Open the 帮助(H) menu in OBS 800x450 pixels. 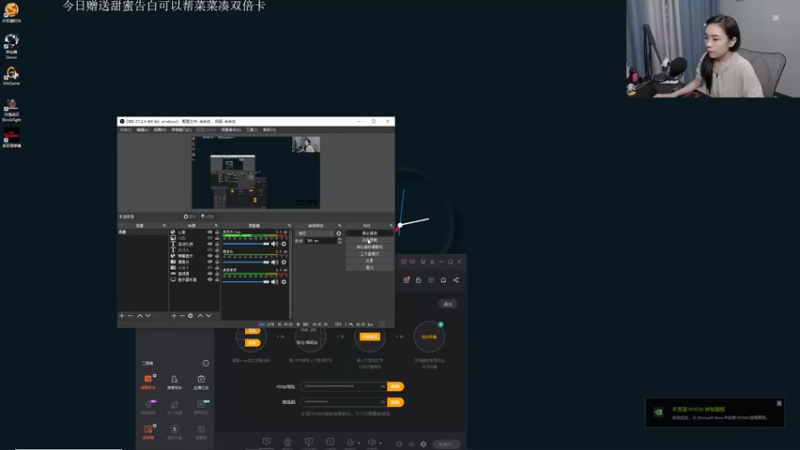[x=269, y=130]
